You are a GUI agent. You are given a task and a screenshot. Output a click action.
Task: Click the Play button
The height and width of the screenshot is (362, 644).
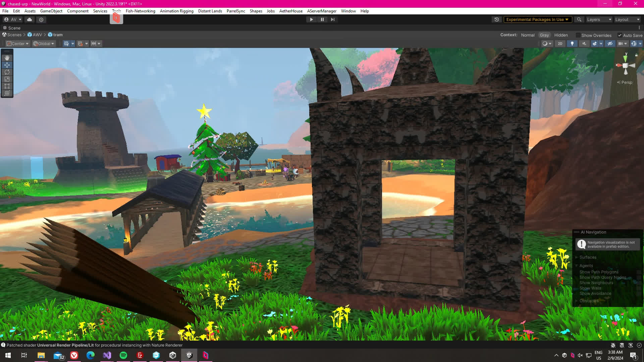coord(311,19)
